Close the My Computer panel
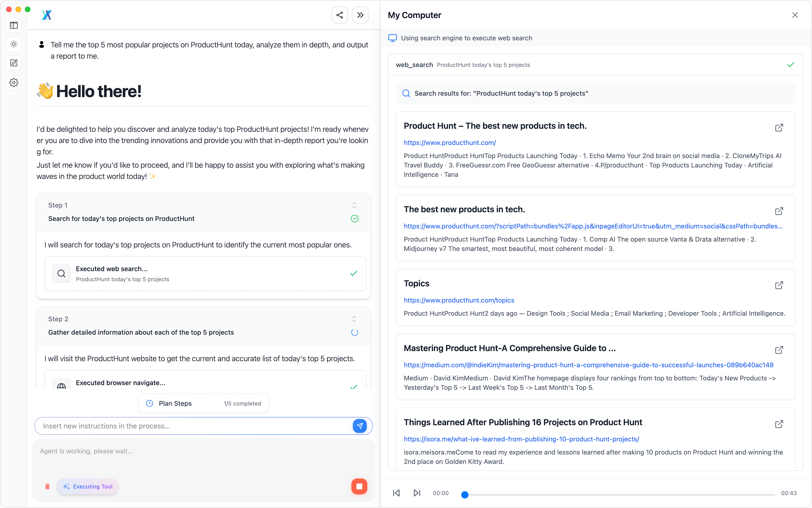Screen dimensions: 812x508 795,15
